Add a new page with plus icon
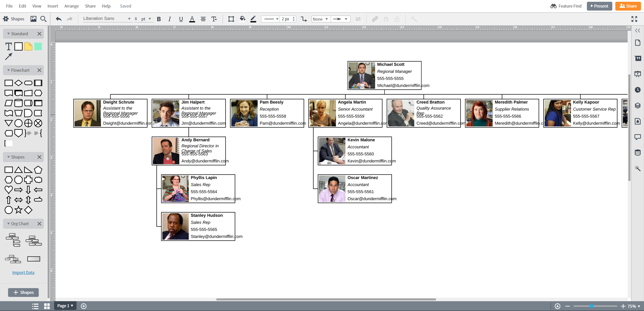The image size is (644, 311). click(84, 306)
